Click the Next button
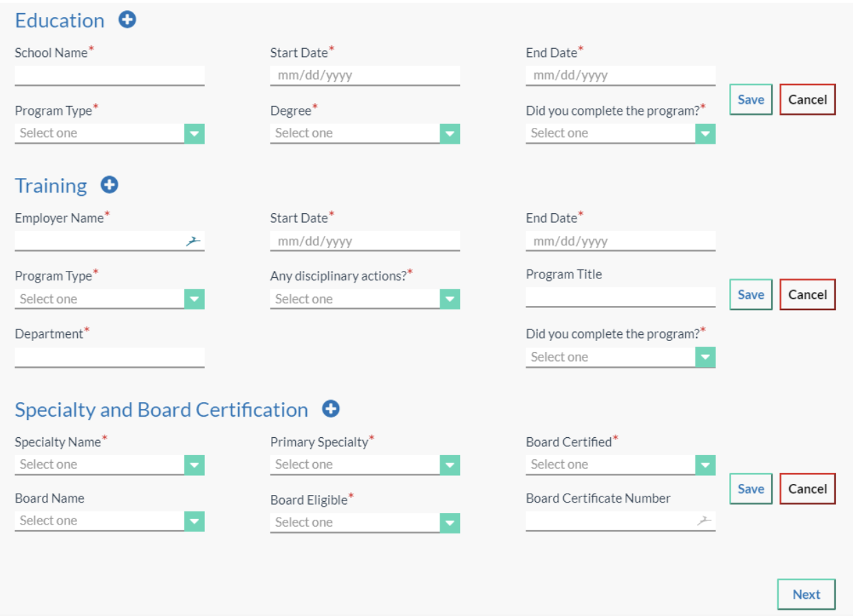This screenshot has height=616, width=853. click(x=806, y=594)
